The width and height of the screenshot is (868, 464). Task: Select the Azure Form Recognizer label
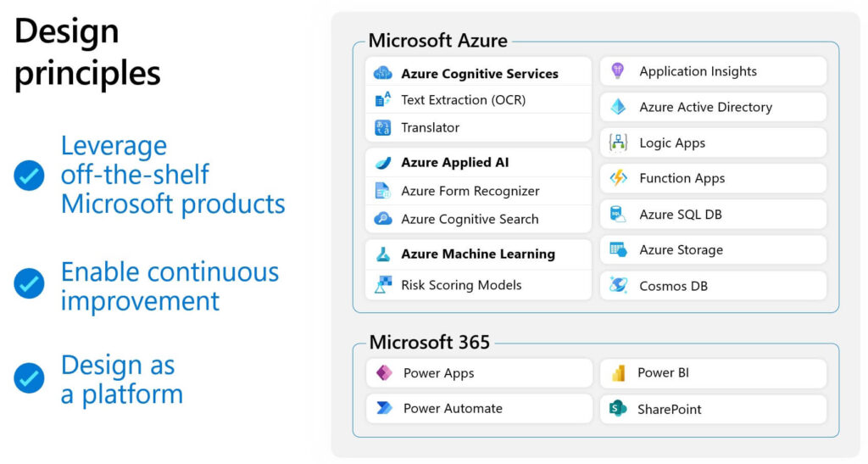click(470, 191)
